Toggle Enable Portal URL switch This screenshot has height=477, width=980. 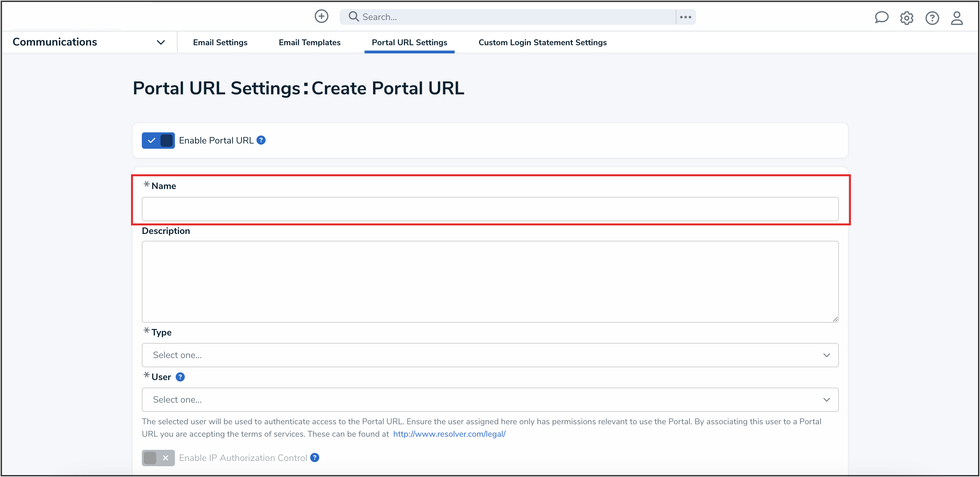(x=158, y=140)
